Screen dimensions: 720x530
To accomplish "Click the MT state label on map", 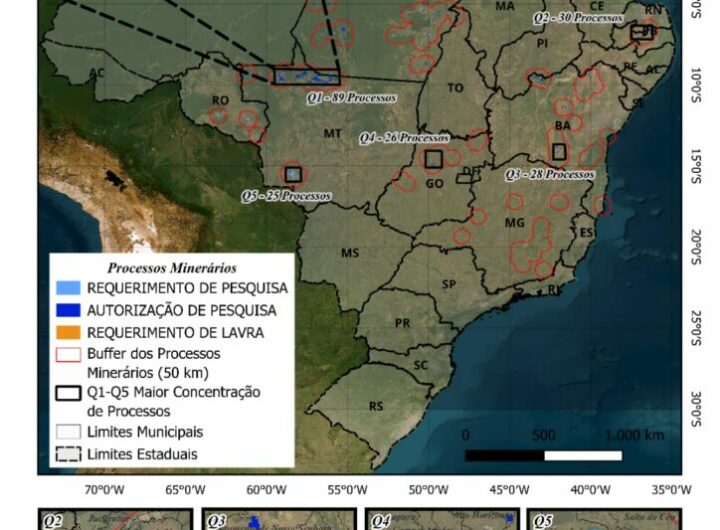I will click(x=331, y=132).
